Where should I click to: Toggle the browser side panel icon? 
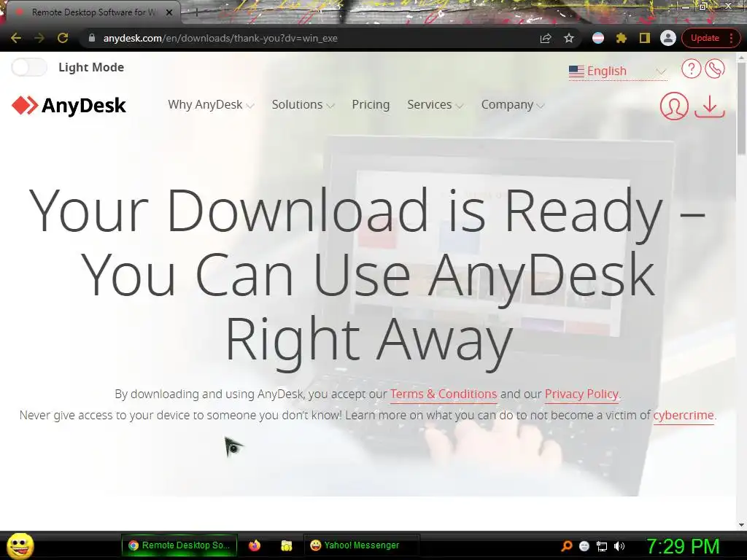click(645, 38)
